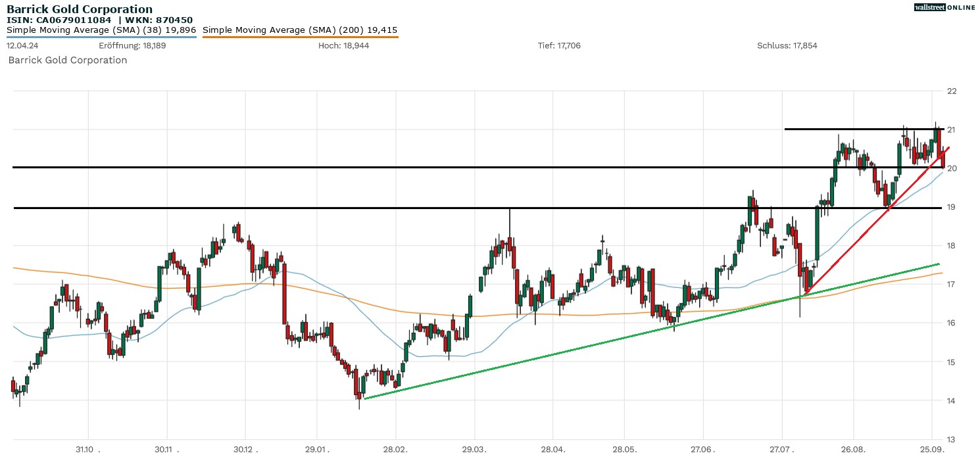Click the price level 22 on right axis
Viewport: 980px width, 453px height.
tap(952, 91)
